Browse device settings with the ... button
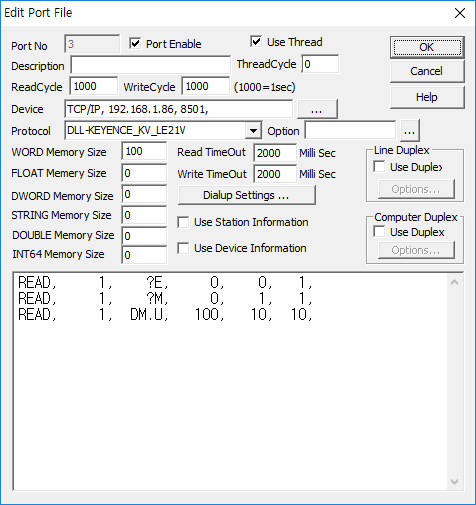Image resolution: width=476 pixels, height=505 pixels. point(317,109)
